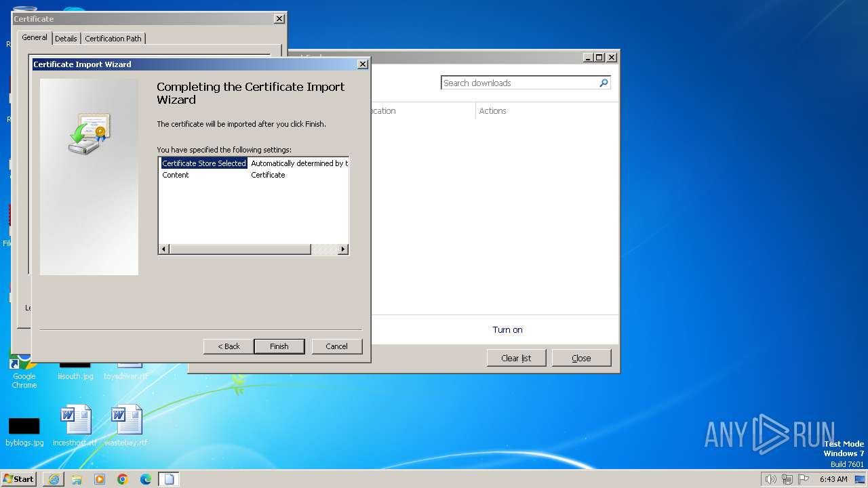Open the wastebay.rtf desktop document
The image size is (868, 488).
126,426
